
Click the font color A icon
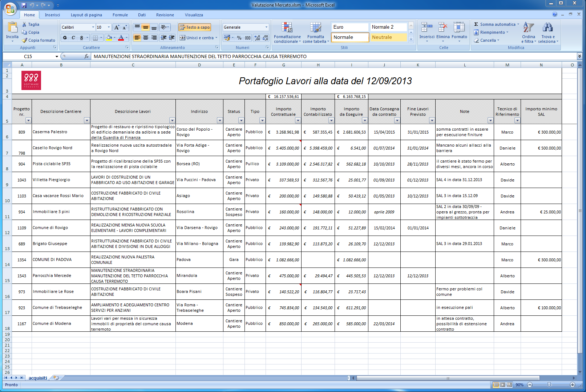point(121,38)
